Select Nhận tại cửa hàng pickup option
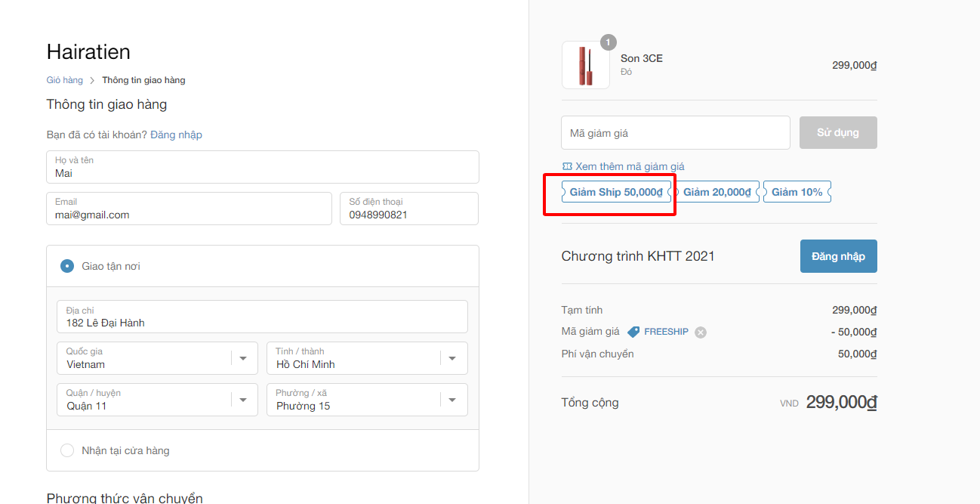 pyautogui.click(x=67, y=450)
